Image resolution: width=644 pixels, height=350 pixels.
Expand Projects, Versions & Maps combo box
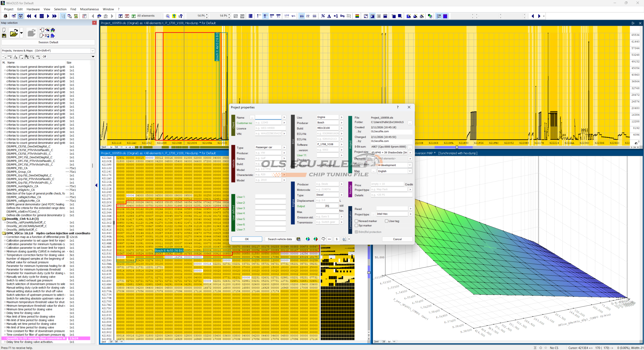pos(93,51)
